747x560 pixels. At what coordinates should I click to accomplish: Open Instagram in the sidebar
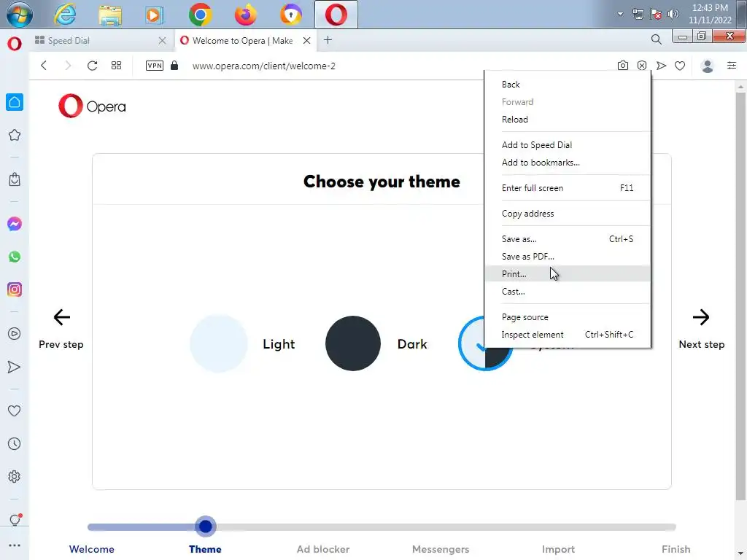pyautogui.click(x=15, y=289)
